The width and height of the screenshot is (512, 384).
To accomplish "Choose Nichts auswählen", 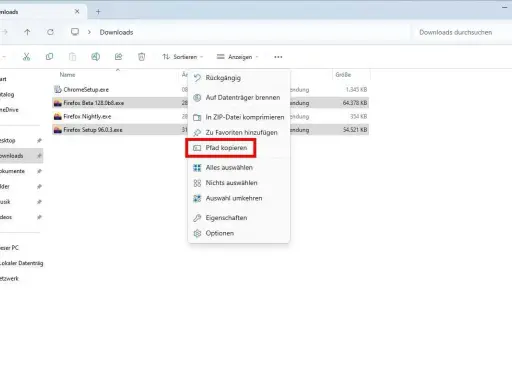I will [x=239, y=183].
